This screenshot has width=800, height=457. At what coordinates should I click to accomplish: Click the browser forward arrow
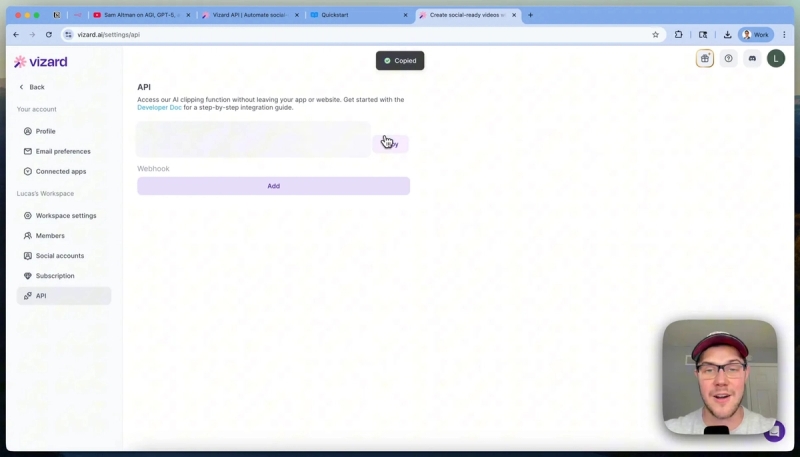click(x=32, y=35)
